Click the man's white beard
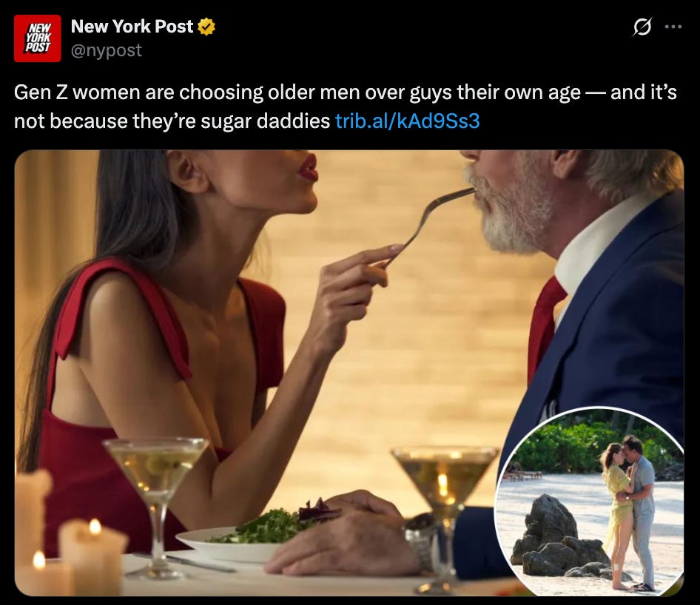This screenshot has width=700, height=605. point(514,210)
